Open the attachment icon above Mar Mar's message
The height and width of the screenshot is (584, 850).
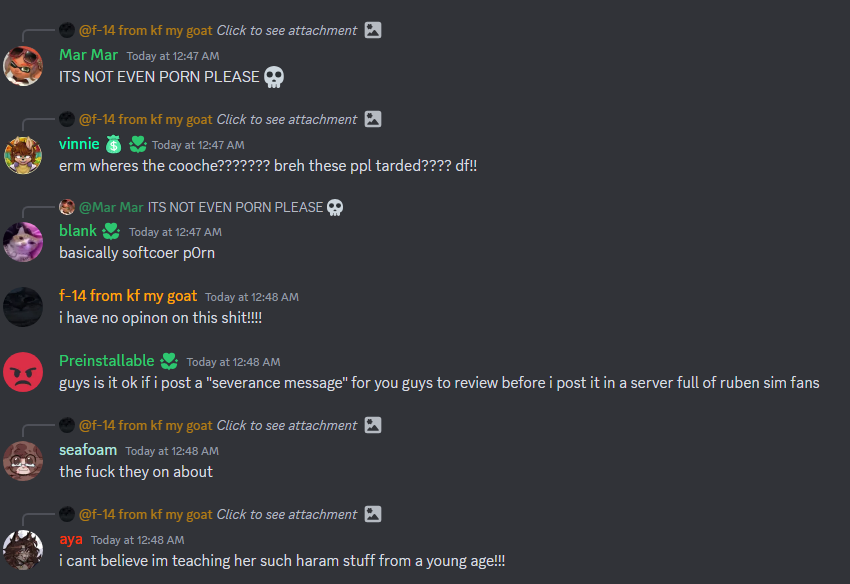point(372,30)
